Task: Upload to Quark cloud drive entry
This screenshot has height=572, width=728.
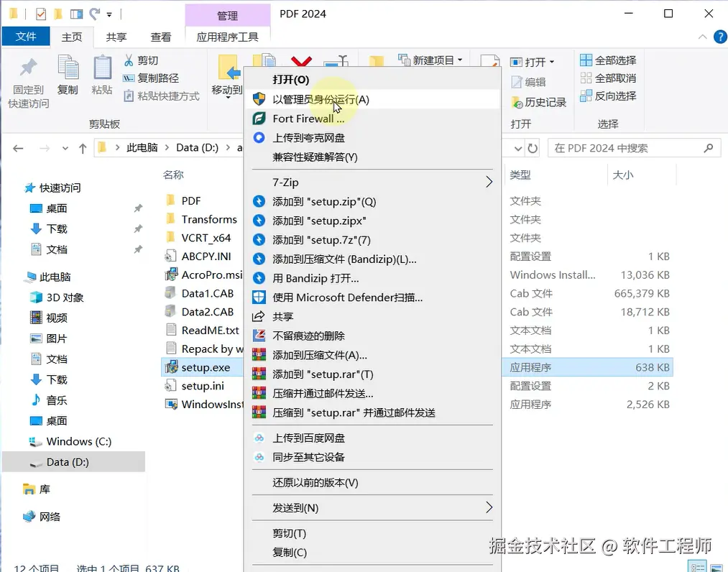Action: pos(372,138)
